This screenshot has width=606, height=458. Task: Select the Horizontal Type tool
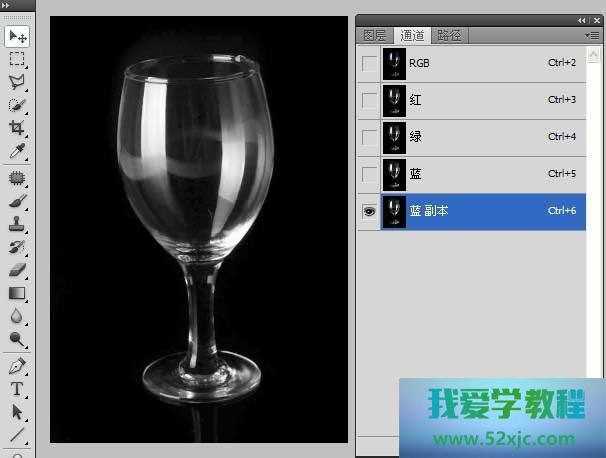[x=17, y=389]
